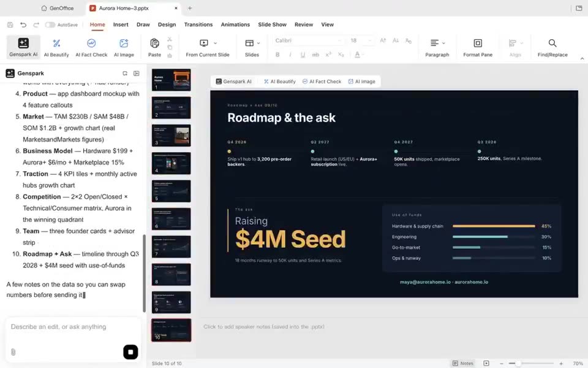
Task: Select slide 7 thumbnail
Action: [171, 247]
